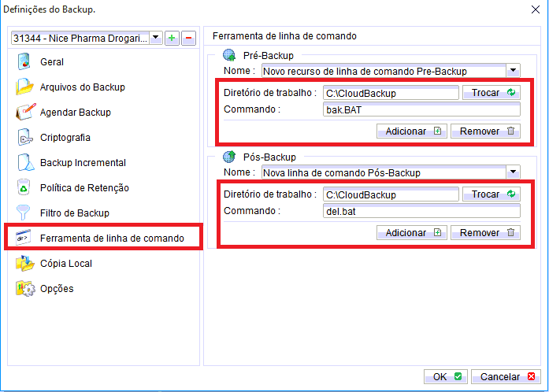Expand the Pós-Backup Nome dropdown
Viewport: 549px width, 392px height.
click(x=514, y=172)
